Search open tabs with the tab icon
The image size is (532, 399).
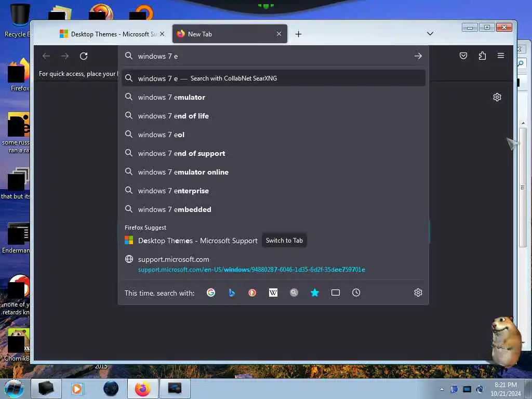point(336,292)
